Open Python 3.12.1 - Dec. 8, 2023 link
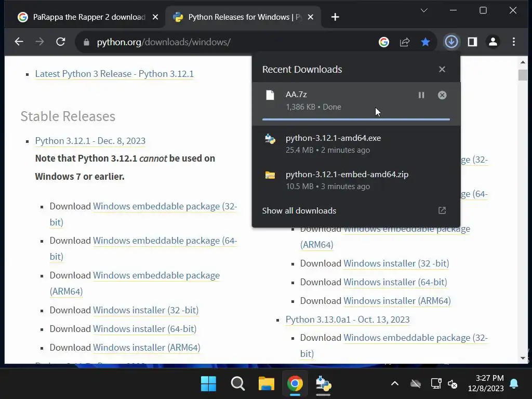 [90, 141]
